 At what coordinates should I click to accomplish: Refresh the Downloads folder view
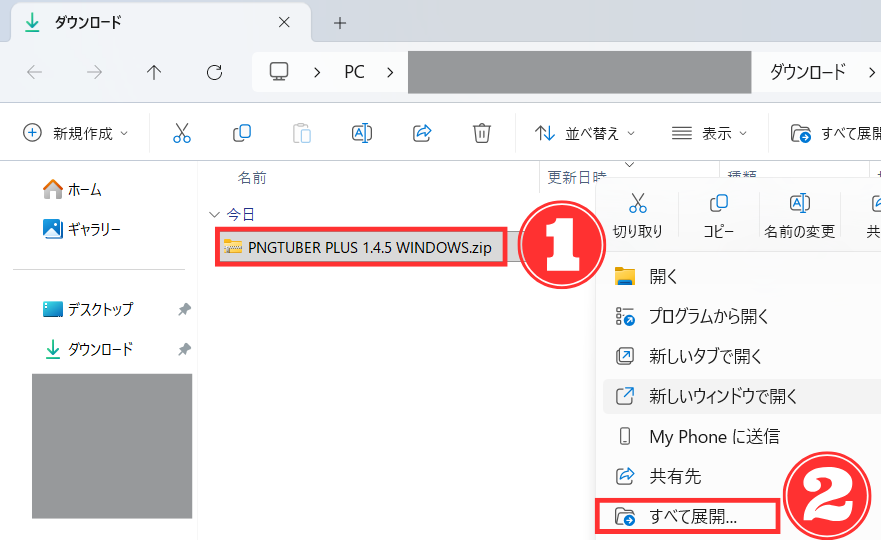pos(214,72)
